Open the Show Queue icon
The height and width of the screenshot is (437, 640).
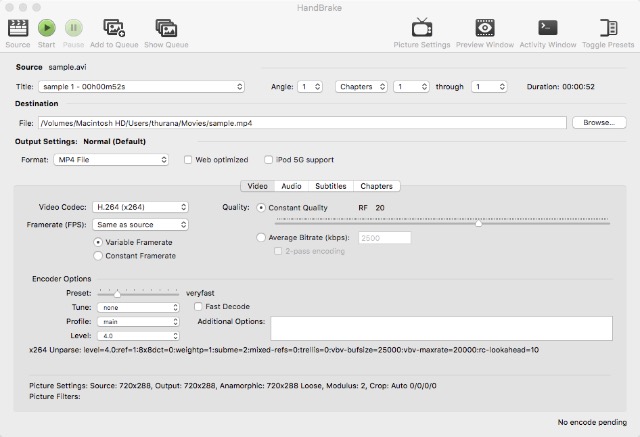[166, 28]
